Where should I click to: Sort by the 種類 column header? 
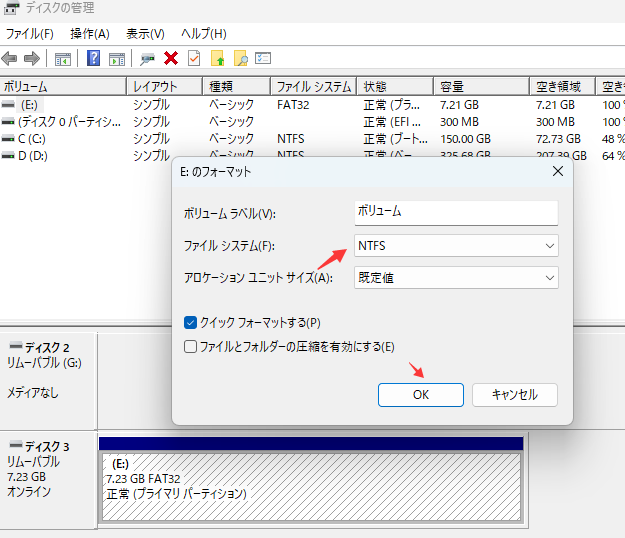pyautogui.click(x=237, y=86)
